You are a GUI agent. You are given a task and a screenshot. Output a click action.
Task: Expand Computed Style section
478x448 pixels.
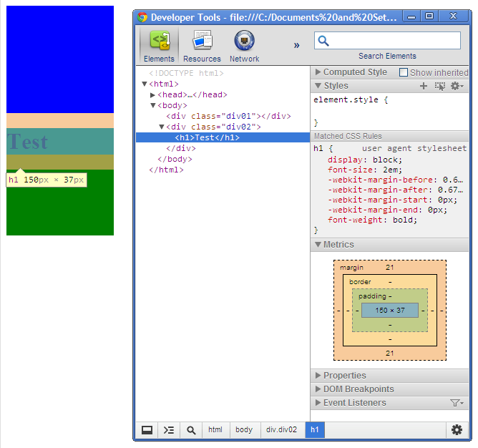[x=318, y=72]
